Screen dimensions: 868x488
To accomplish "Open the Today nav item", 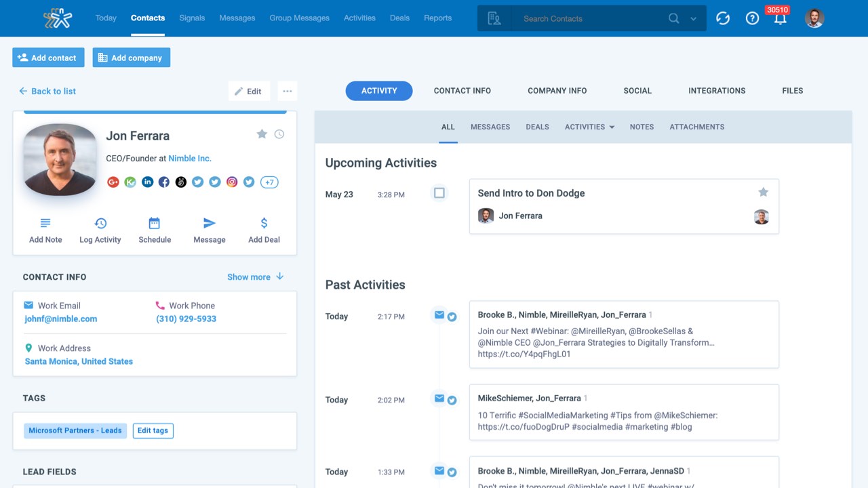I will pos(106,18).
